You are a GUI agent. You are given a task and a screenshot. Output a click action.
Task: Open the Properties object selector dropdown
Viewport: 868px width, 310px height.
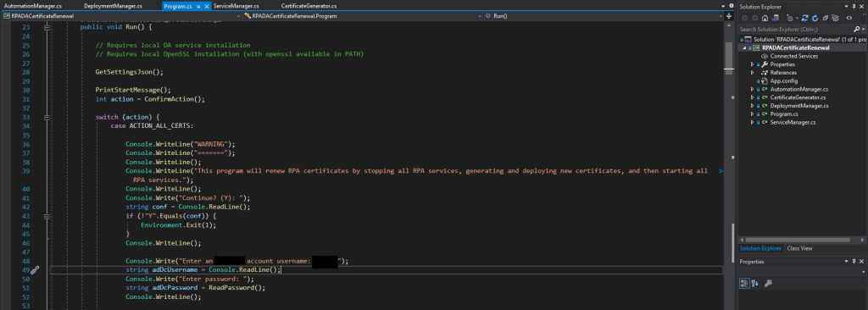pyautogui.click(x=864, y=272)
